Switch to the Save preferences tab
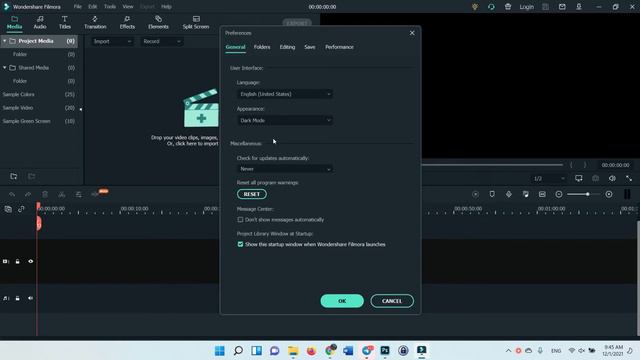Image resolution: width=640 pixels, height=360 pixels. (x=310, y=47)
